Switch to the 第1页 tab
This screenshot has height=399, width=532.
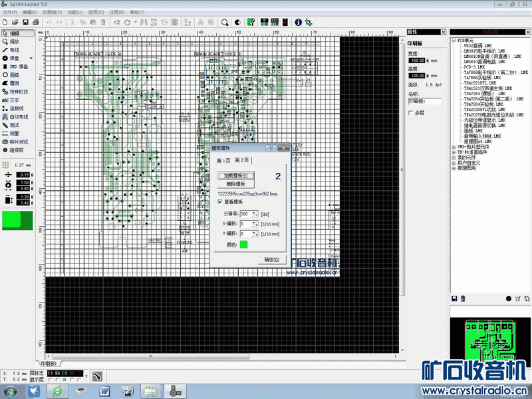pyautogui.click(x=224, y=161)
